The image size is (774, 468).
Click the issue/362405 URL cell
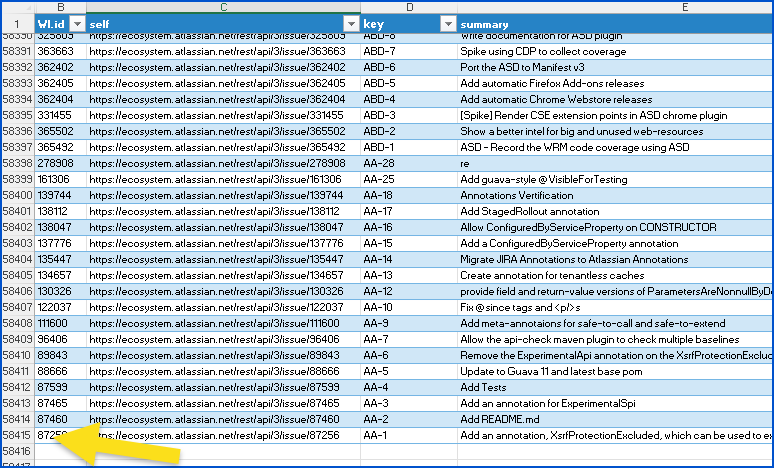(224, 83)
